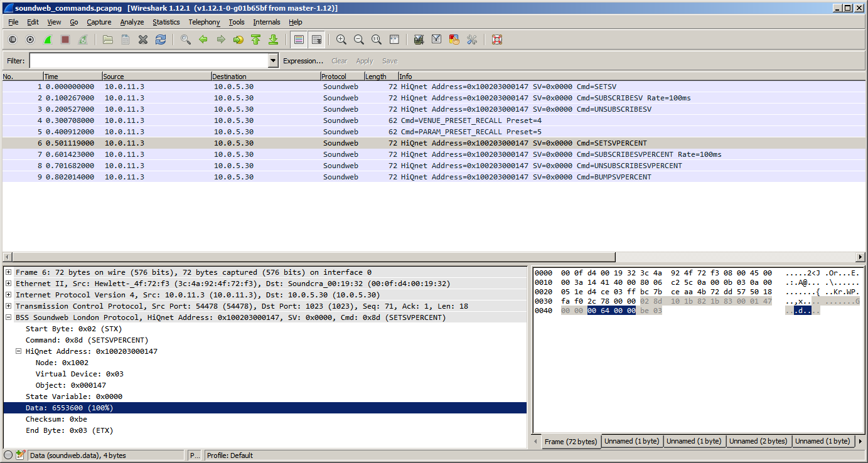This screenshot has height=463, width=868.
Task: Find a packet with magnifier icon
Action: (x=186, y=40)
